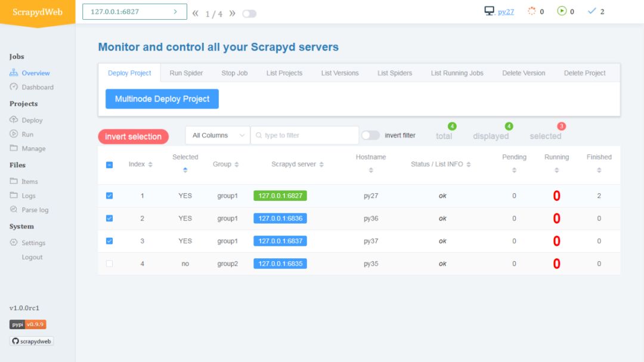Open Items under Files
This screenshot has width=644, height=362.
click(24, 181)
